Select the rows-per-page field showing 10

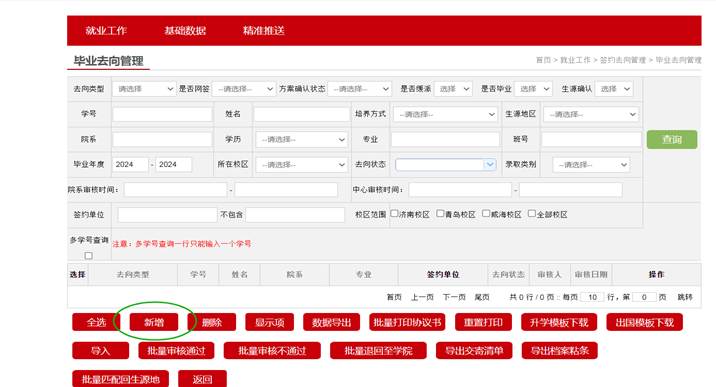click(x=593, y=297)
